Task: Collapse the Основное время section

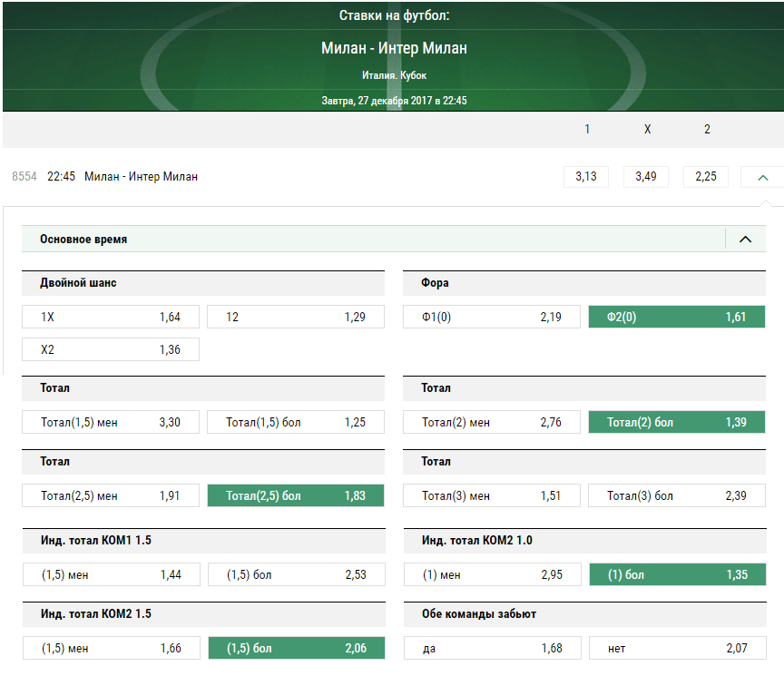Action: click(x=745, y=239)
